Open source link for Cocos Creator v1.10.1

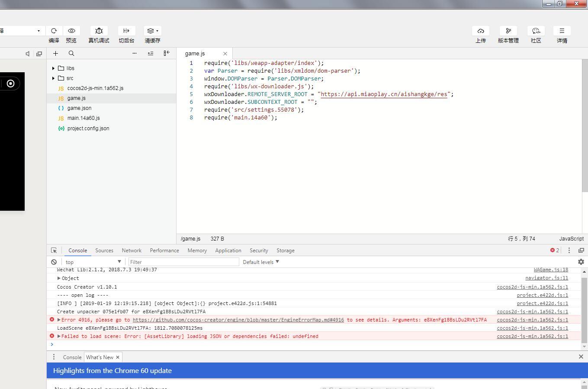tap(533, 287)
